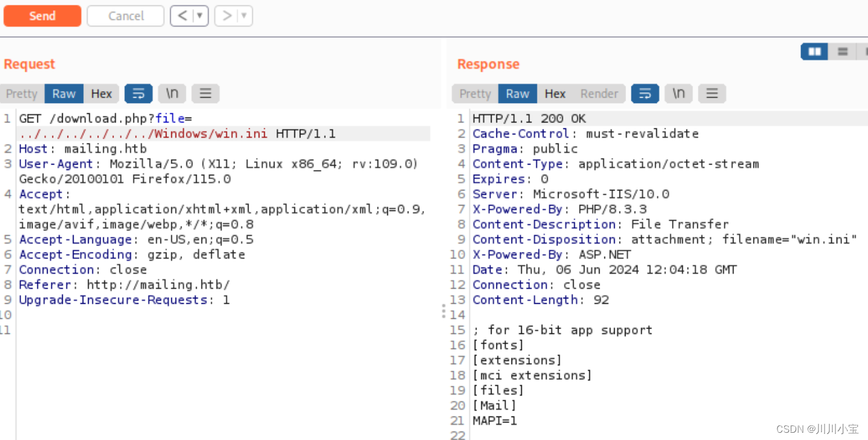Click the Request panel heading
The width and height of the screenshot is (868, 440).
(29, 64)
